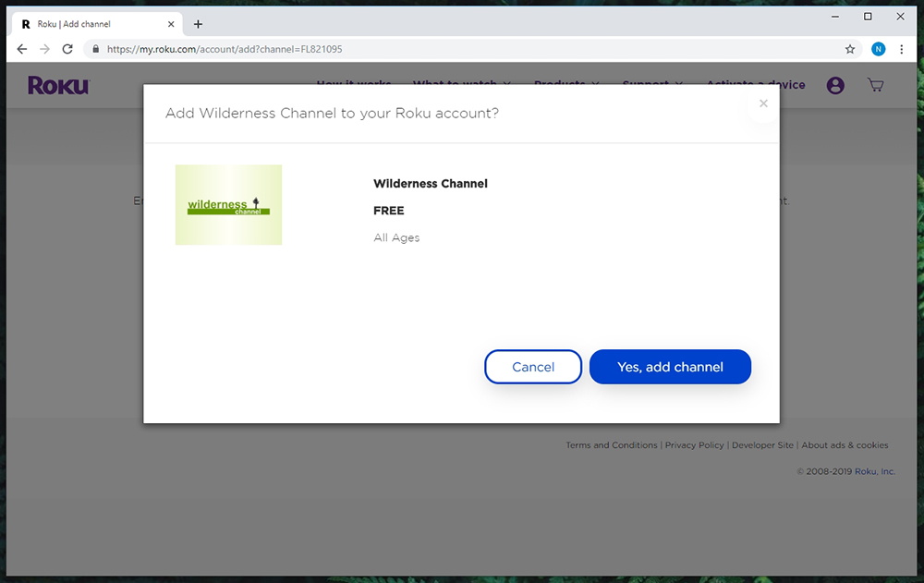
Task: Follow the Roku, Inc. footer link
Action: (874, 471)
